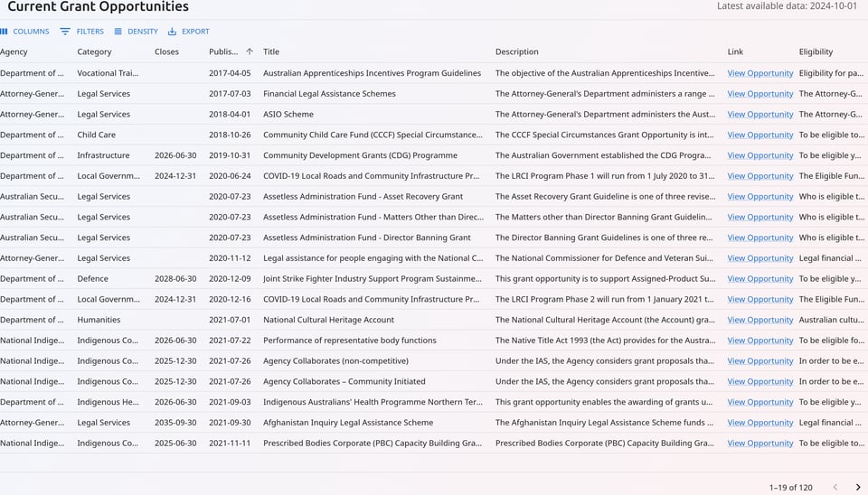Click the Eligibility column header
This screenshot has height=495, width=868.
[816, 51]
